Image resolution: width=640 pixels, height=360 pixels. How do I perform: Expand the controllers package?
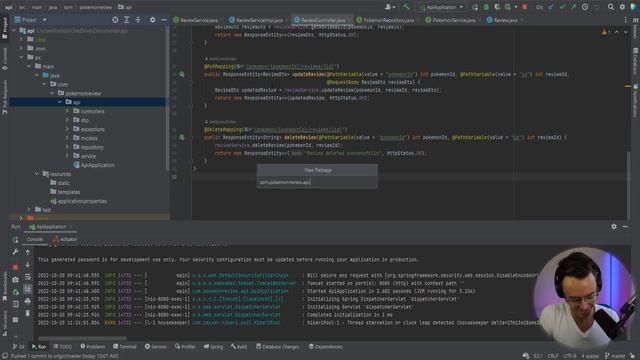point(67,111)
